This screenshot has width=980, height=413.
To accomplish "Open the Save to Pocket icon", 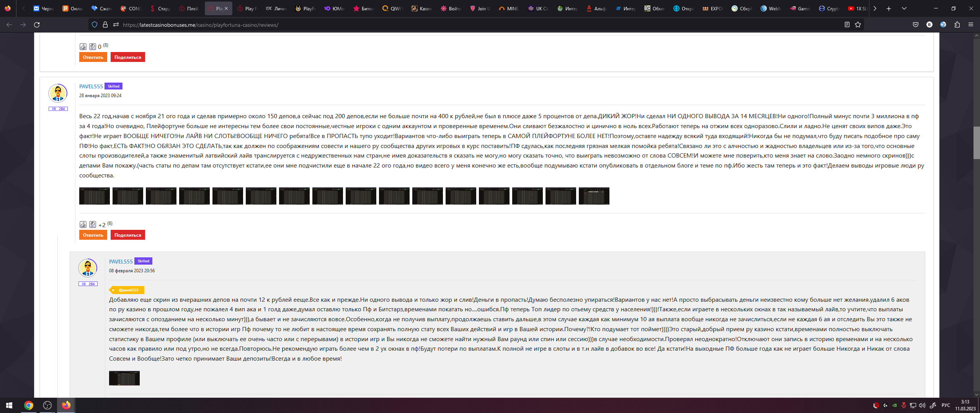I will 916,25.
